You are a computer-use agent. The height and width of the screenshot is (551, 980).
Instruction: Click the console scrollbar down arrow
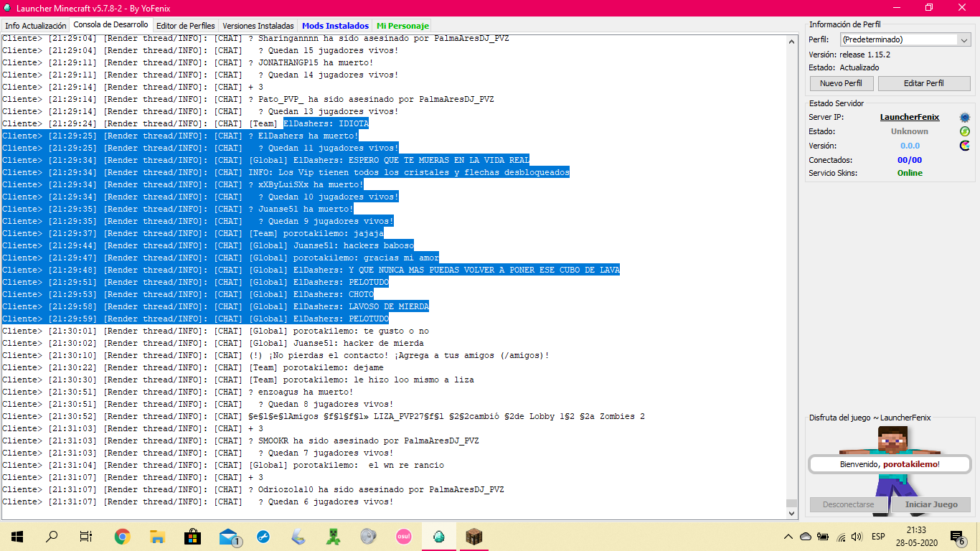click(x=792, y=514)
